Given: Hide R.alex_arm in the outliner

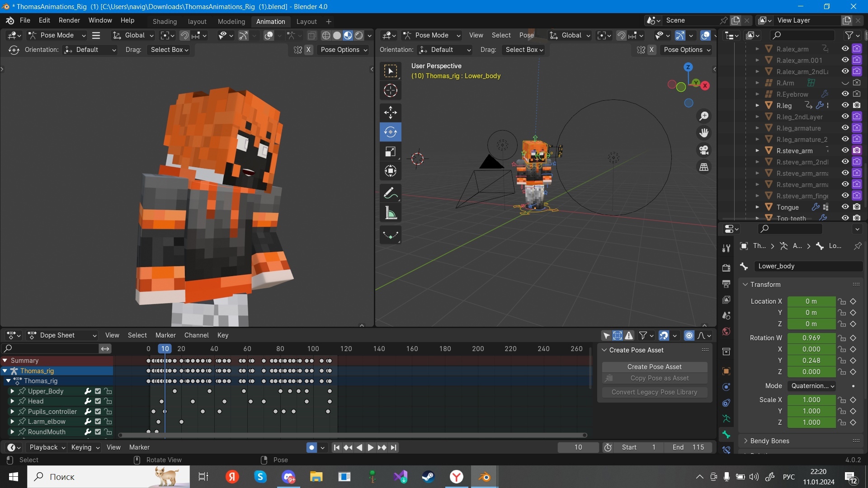Looking at the screenshot, I should pos(845,49).
